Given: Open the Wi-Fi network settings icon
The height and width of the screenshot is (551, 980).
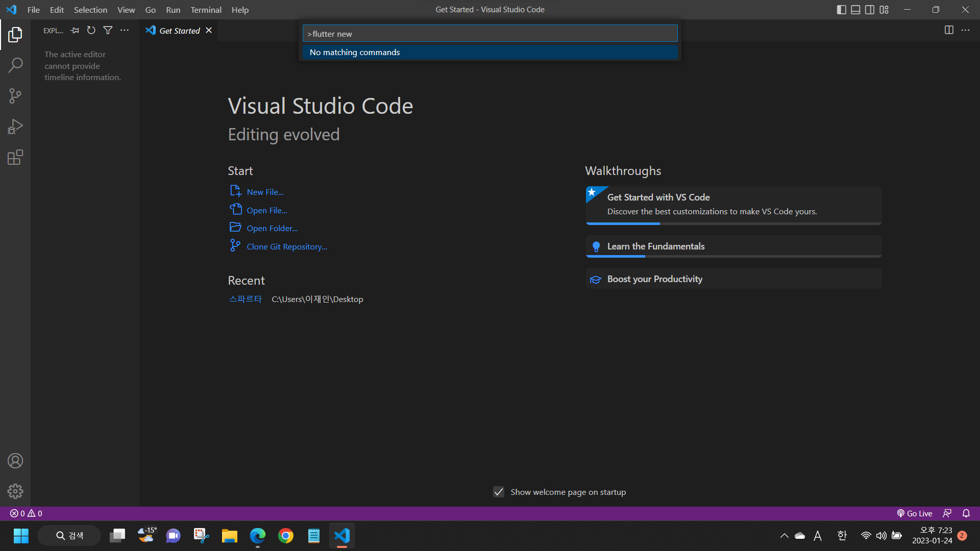Looking at the screenshot, I should point(866,536).
